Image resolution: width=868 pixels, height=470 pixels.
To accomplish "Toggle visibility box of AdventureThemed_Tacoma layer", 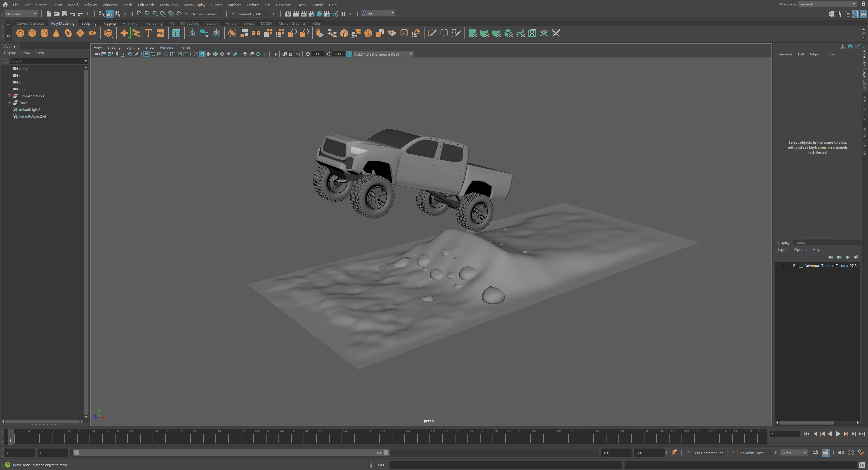I will [779, 266].
